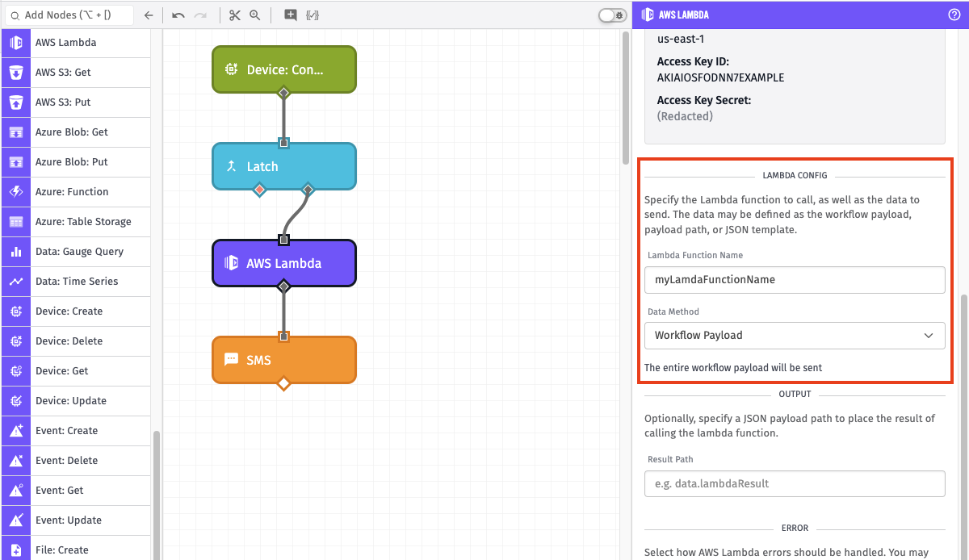This screenshot has height=560, width=969.
Task: Click the output diamond below AWS Lambda node
Action: click(283, 286)
